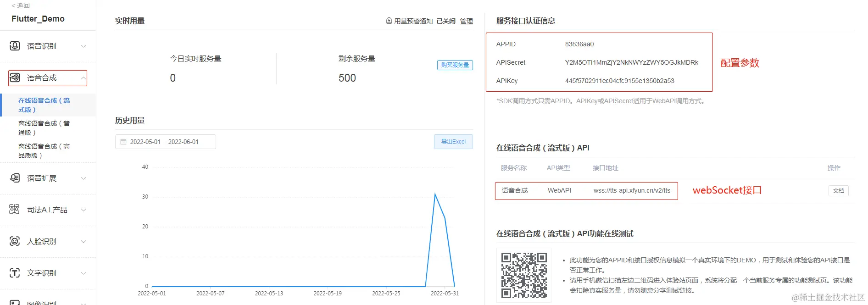Click the 文字识别 text icon
The height and width of the screenshot is (305, 868).
tap(15, 273)
